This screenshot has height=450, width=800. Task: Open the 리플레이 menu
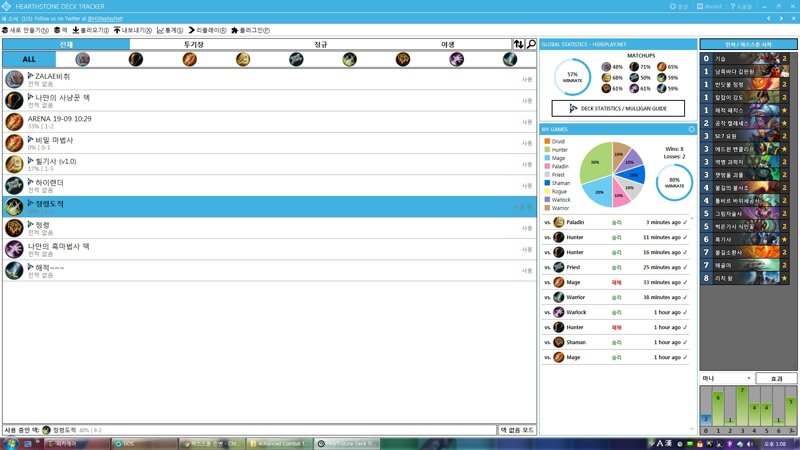(x=207, y=30)
